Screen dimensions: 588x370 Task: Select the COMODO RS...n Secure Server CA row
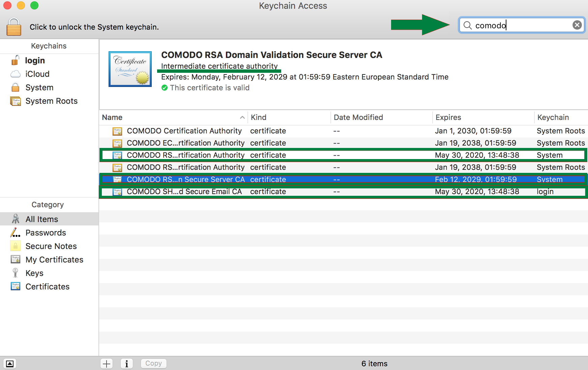[344, 179]
